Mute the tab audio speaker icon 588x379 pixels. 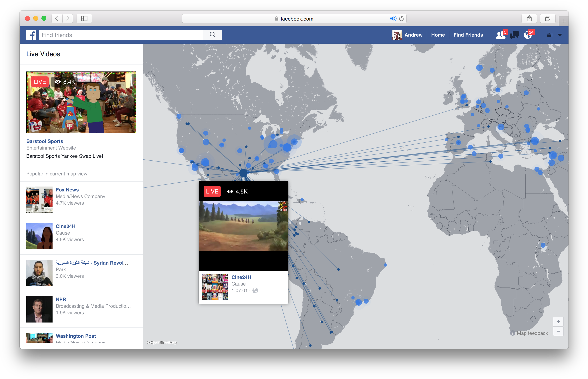tap(393, 18)
